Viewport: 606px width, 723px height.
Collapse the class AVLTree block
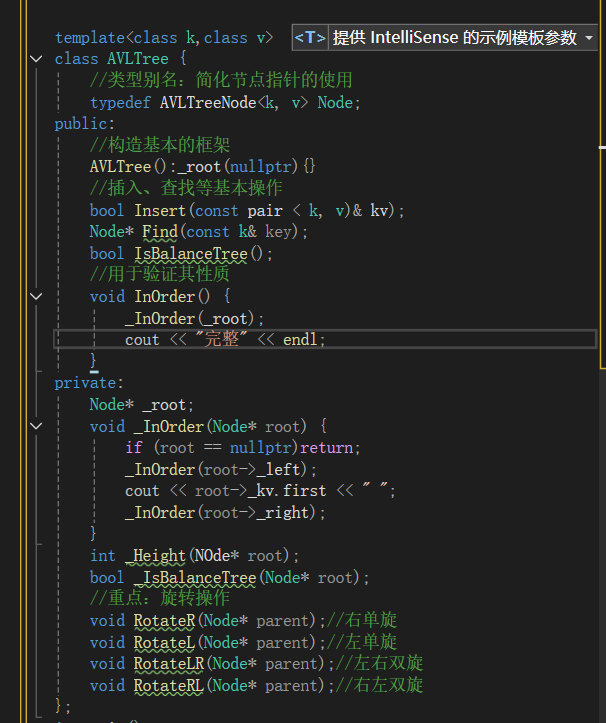coord(36,59)
